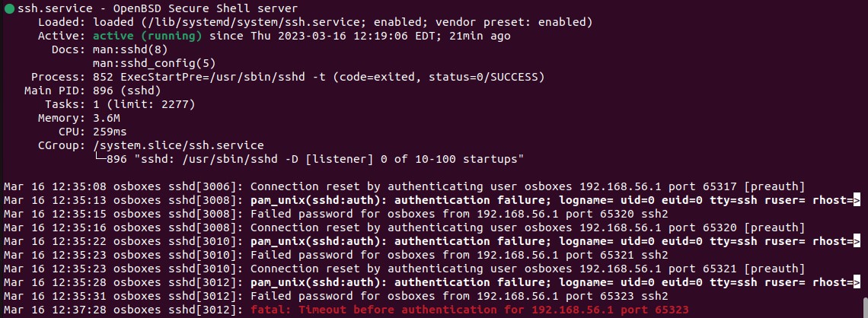The width and height of the screenshot is (868, 318).
Task: Click the red fatal Timeout before authentication message
Action: (470, 310)
